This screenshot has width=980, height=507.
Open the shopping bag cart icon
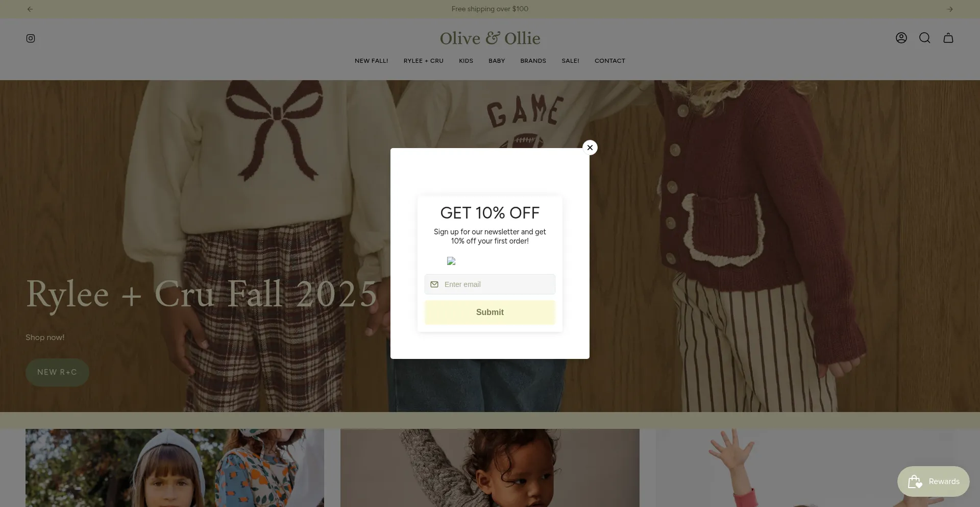(948, 38)
